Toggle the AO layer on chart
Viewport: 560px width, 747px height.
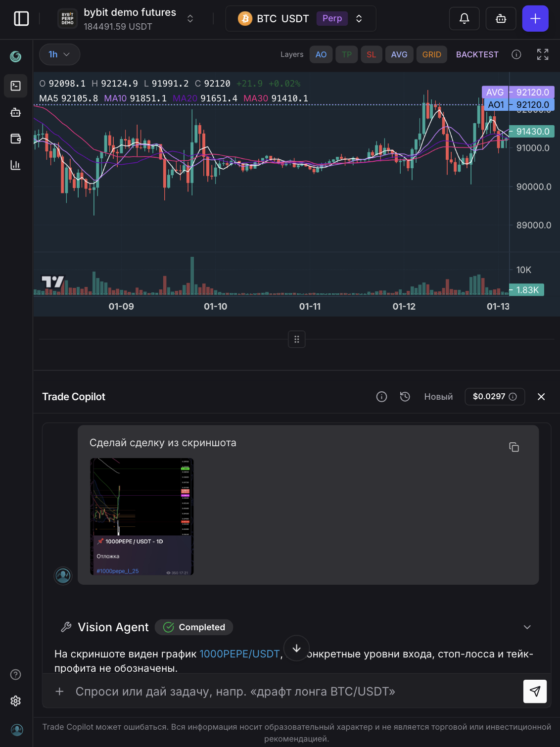point(321,54)
